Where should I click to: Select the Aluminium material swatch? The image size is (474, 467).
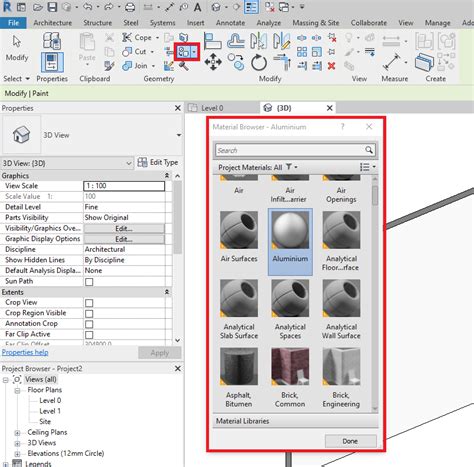(290, 242)
